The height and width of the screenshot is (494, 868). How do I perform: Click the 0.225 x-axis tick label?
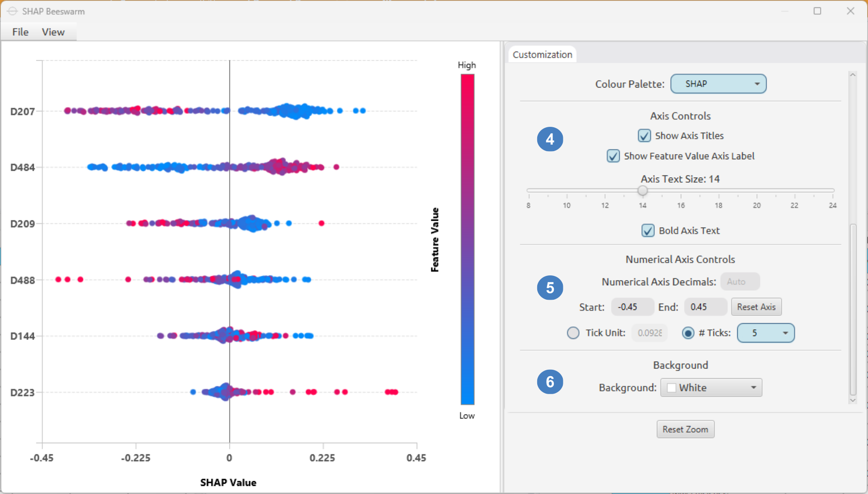tap(322, 458)
